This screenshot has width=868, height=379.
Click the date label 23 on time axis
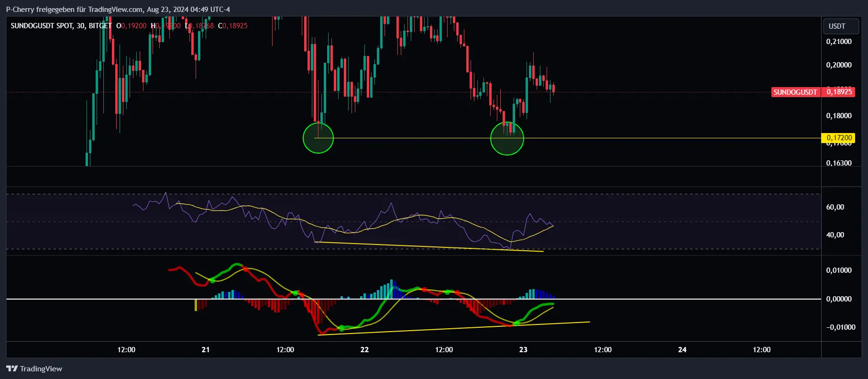click(523, 350)
